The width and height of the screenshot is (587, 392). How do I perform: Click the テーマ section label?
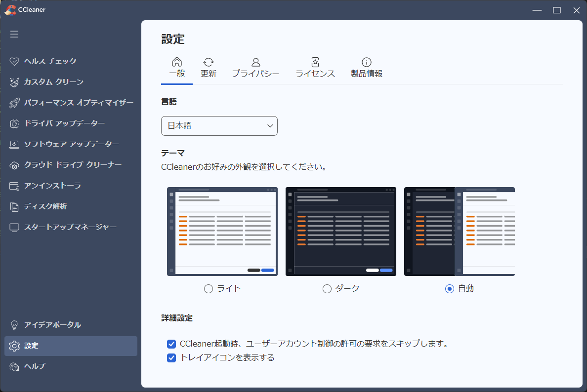coord(173,154)
